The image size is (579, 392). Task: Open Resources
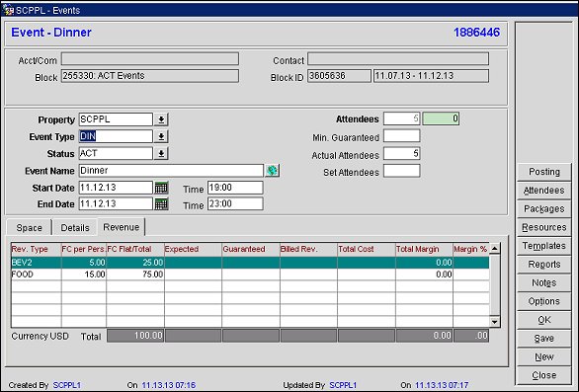point(543,227)
